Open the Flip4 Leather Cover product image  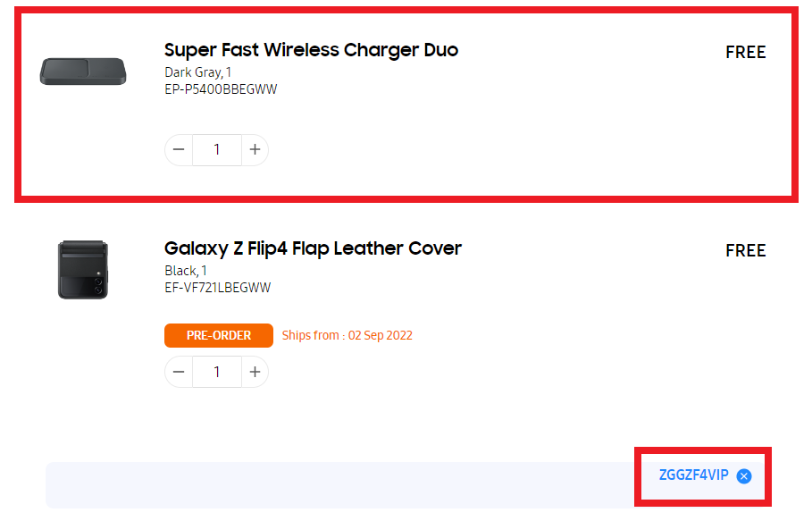83,270
